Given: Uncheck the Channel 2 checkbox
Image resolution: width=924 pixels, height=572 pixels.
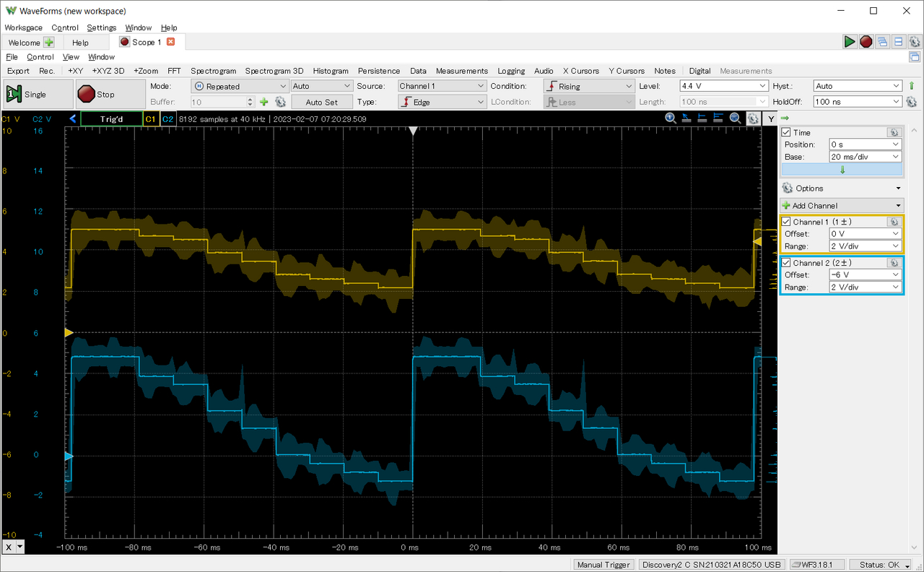Looking at the screenshot, I should click(x=787, y=263).
